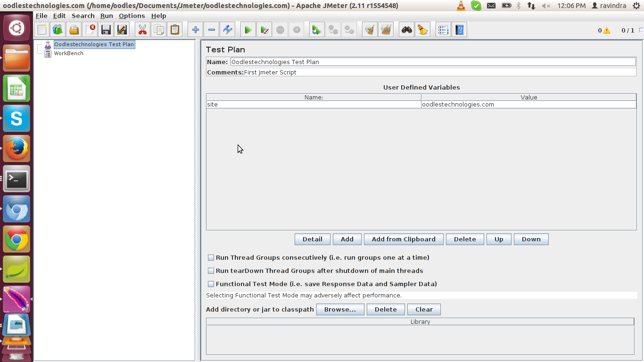The image size is (644, 362).
Task: Click the Open file folder icon
Action: (74, 30)
